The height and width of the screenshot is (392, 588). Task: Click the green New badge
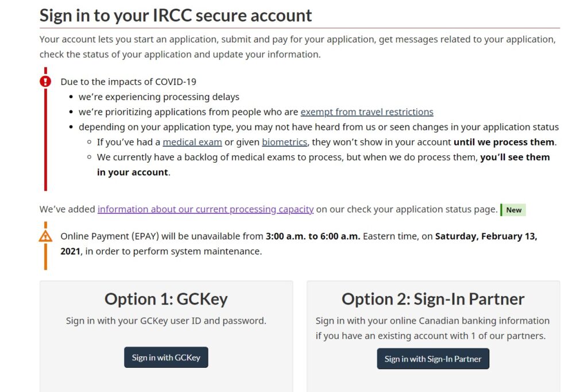(x=513, y=210)
